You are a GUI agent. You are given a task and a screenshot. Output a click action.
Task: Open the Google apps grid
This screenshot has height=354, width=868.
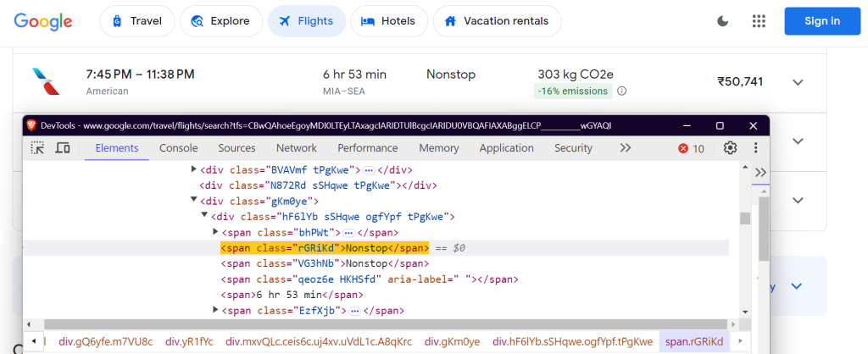coord(759,21)
